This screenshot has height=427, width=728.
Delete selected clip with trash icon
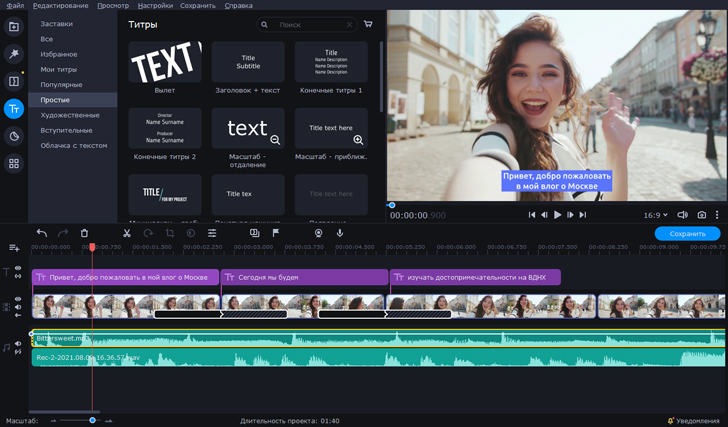click(85, 233)
